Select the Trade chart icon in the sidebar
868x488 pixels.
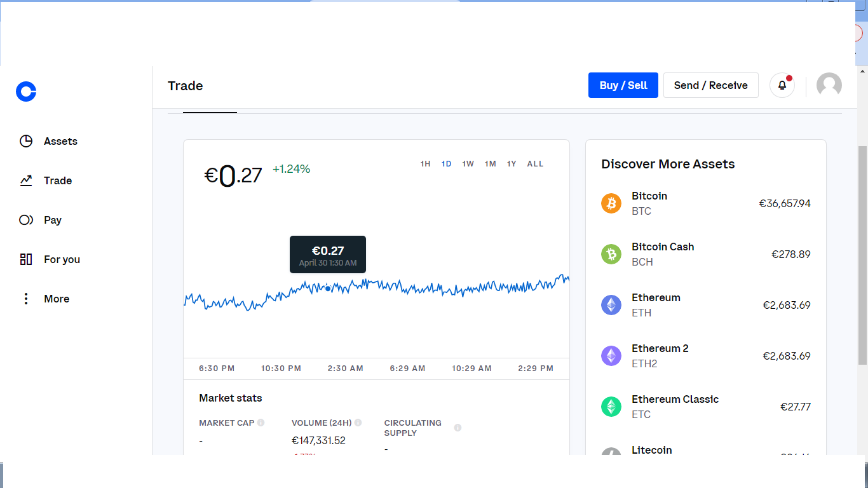(26, 180)
